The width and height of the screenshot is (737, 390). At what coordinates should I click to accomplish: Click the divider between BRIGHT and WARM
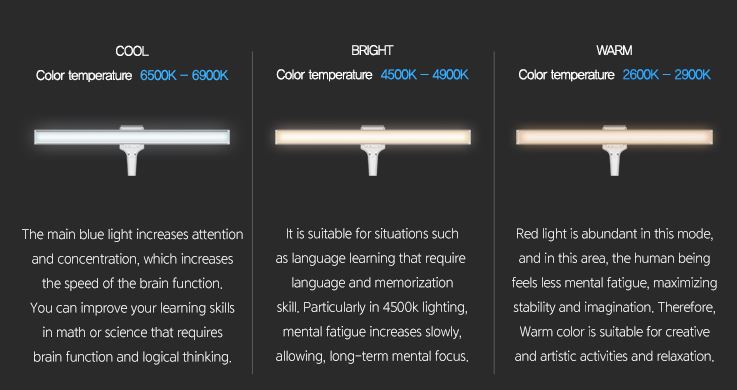494,212
